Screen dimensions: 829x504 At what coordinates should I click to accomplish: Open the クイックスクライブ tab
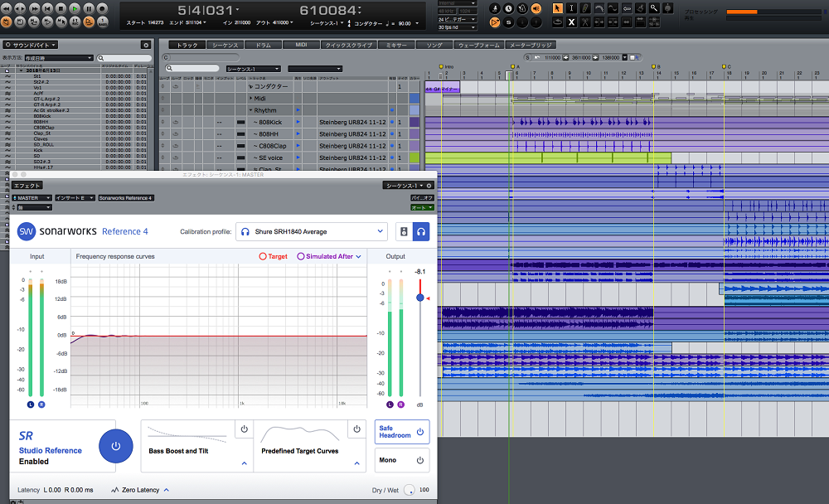349,45
